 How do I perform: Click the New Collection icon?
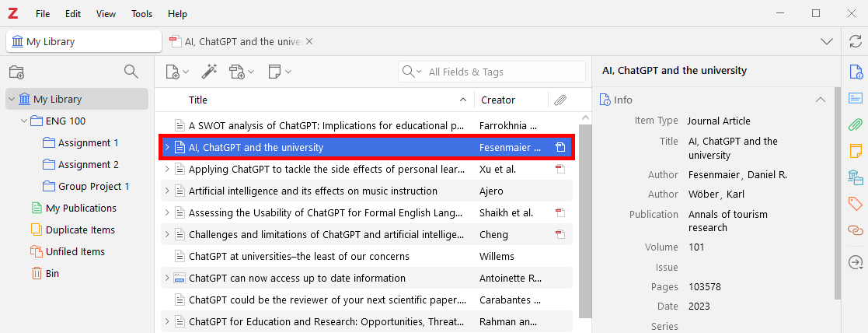click(16, 72)
